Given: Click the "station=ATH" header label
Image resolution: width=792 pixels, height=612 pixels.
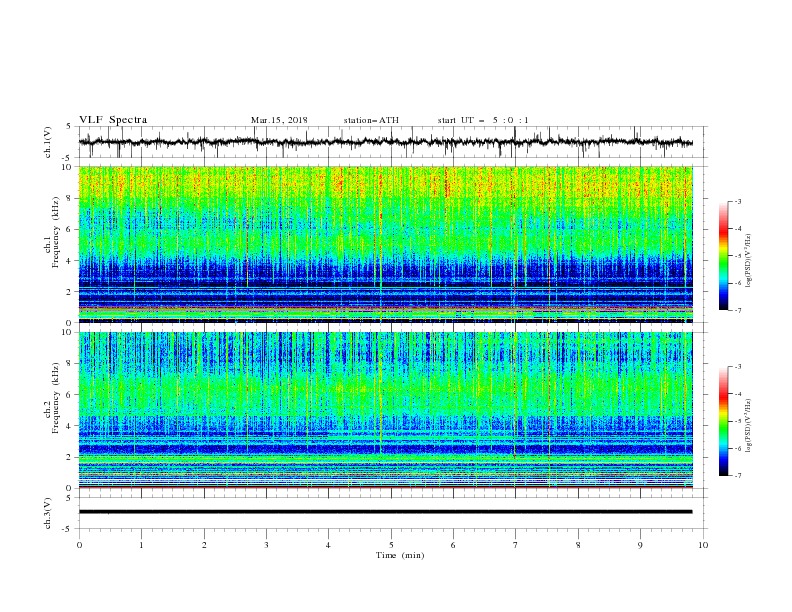Looking at the screenshot, I should (371, 120).
